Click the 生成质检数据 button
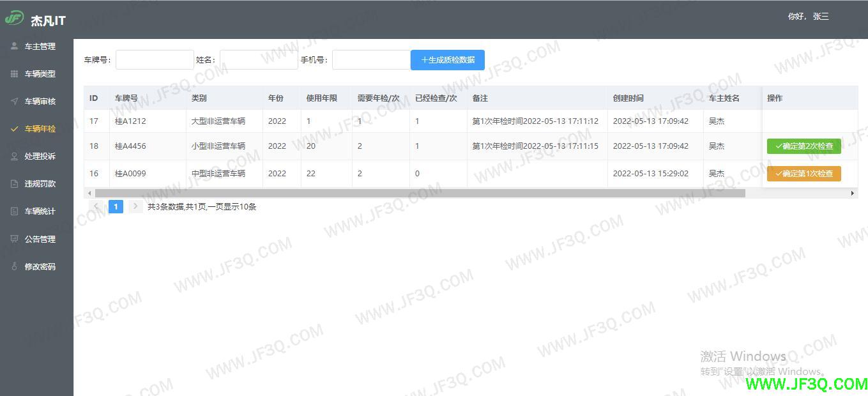 447,60
